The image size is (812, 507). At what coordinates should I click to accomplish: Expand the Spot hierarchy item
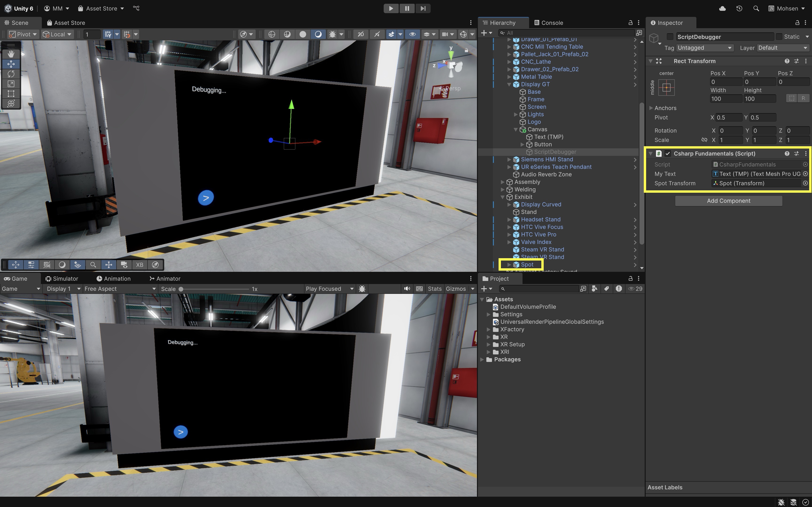point(509,265)
